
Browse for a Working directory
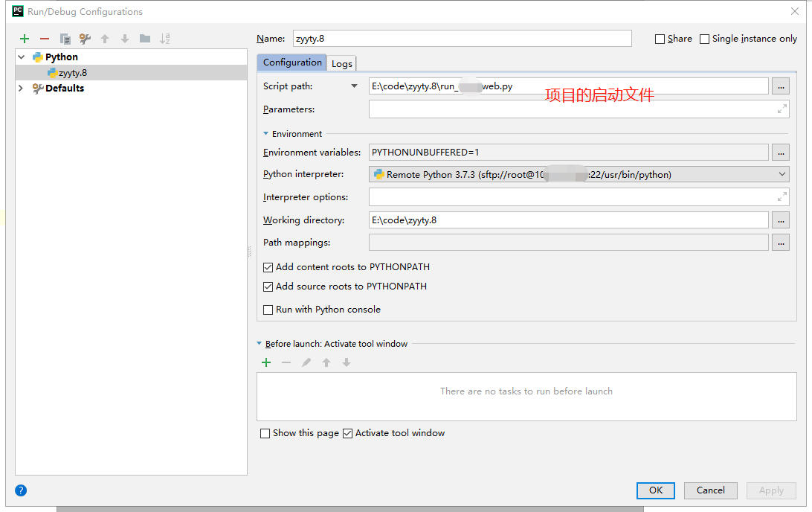click(780, 220)
